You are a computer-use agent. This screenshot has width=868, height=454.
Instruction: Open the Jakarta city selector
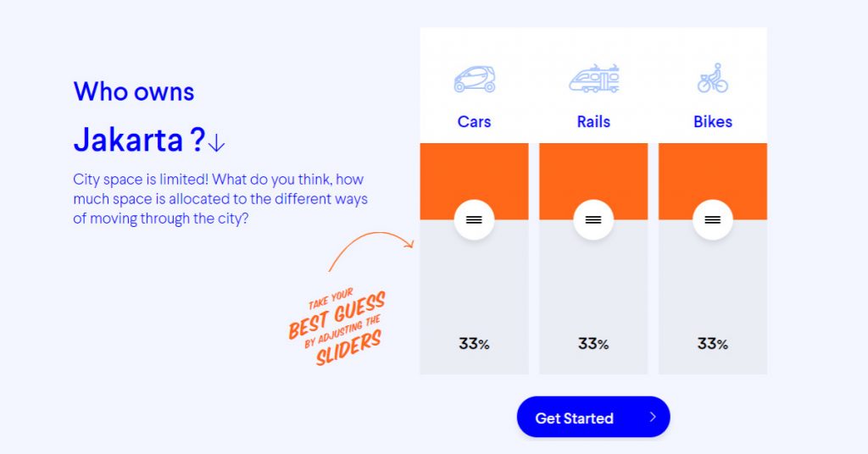click(149, 140)
